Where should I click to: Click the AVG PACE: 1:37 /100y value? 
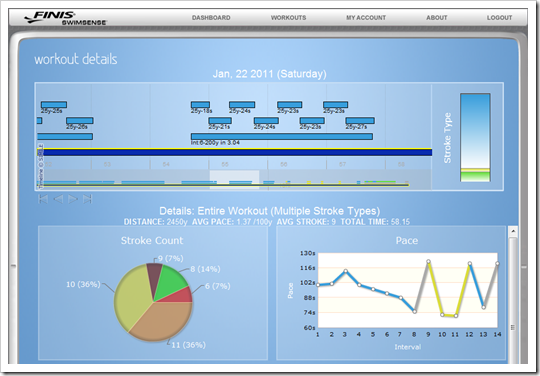point(232,222)
